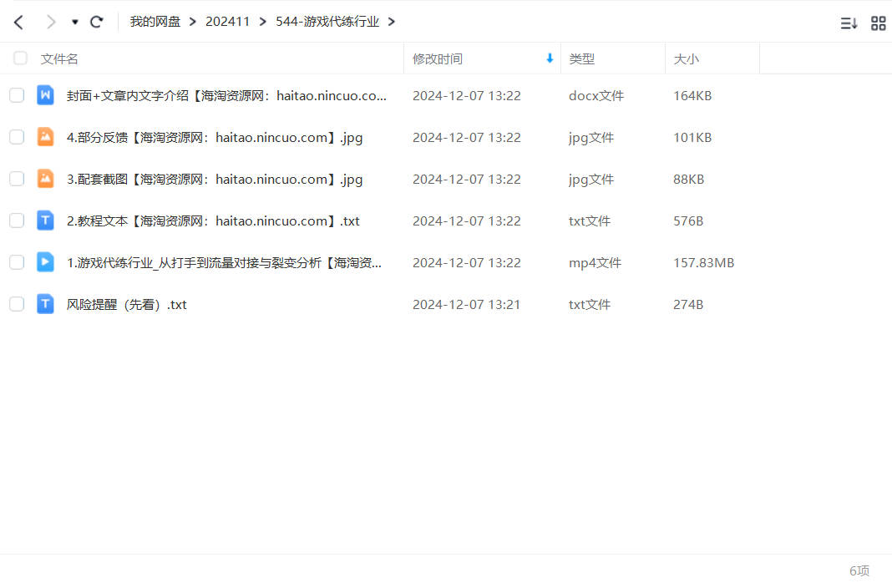
Task: Sort by the 类型 column header
Action: pos(581,58)
